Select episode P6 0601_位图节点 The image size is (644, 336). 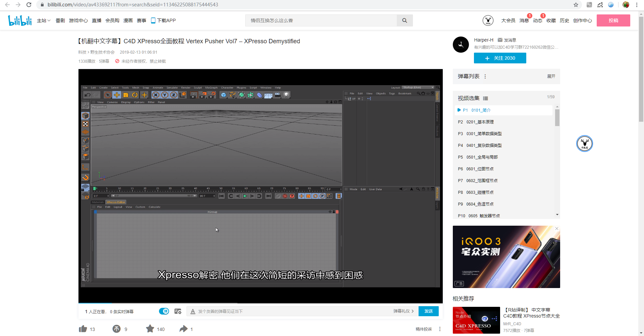[504, 169]
